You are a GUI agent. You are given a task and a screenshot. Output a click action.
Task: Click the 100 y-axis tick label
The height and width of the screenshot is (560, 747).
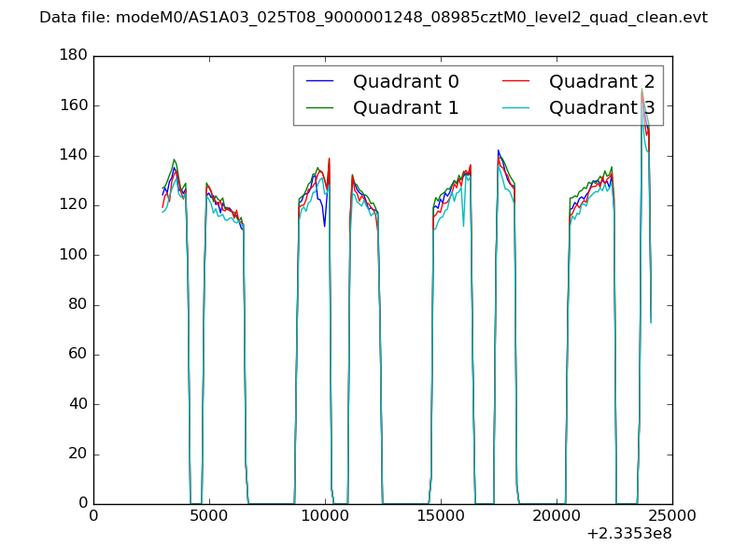tap(73, 255)
